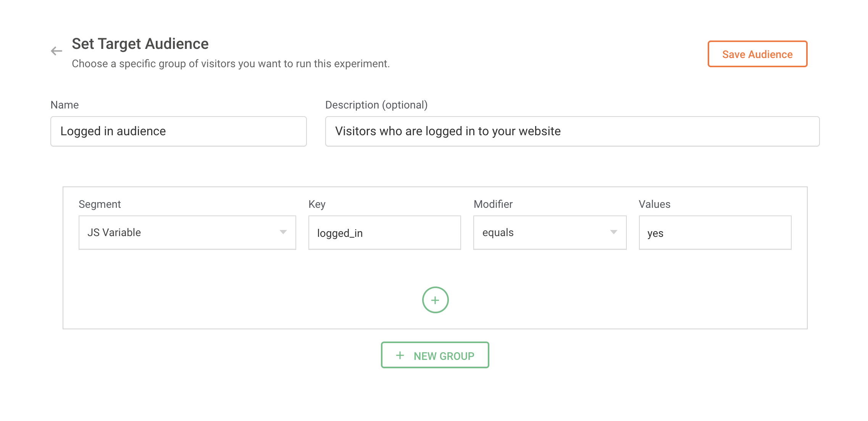Click the Values field containing yes
This screenshot has width=868, height=421.
(715, 233)
